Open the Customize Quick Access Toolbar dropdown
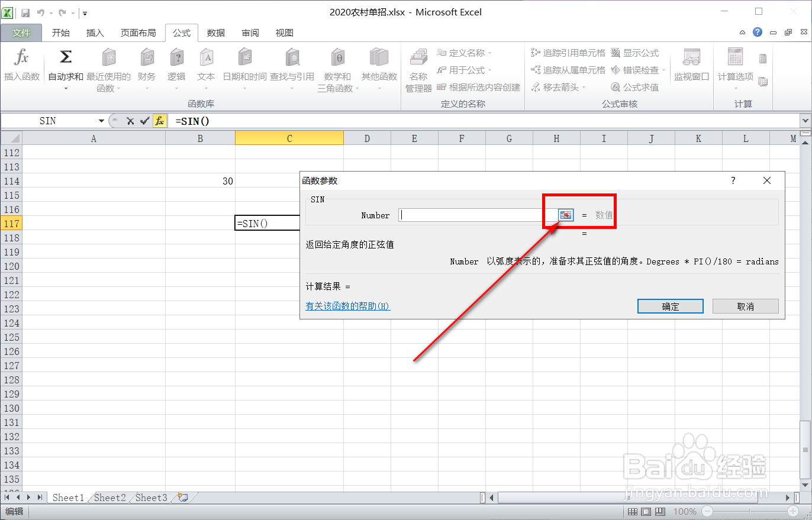Viewport: 812px width, 520px height. (85, 13)
